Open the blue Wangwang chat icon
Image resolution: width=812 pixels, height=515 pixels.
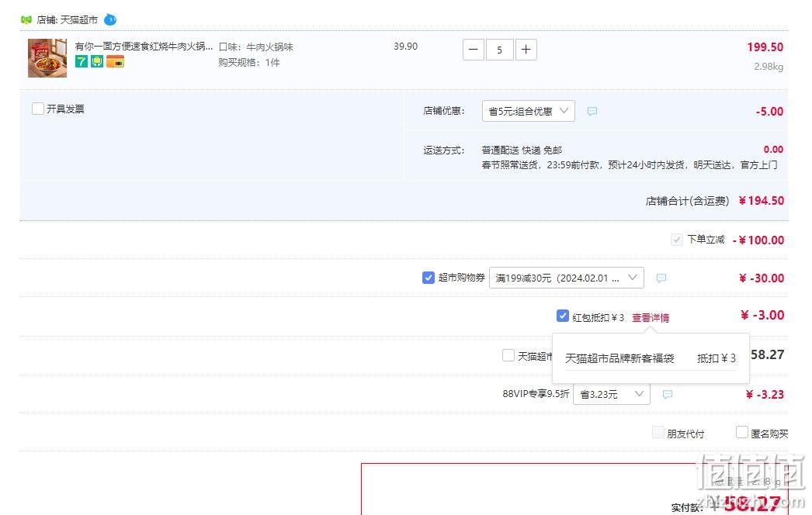(x=109, y=19)
